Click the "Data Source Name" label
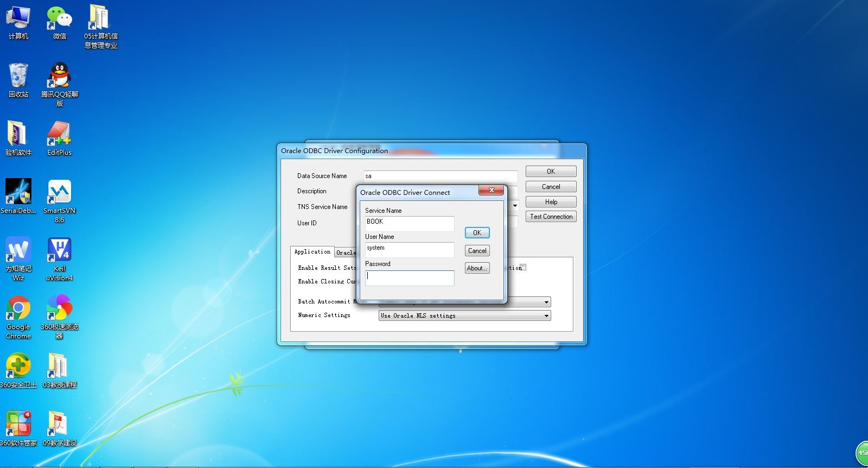Image resolution: width=868 pixels, height=468 pixels. 322,176
